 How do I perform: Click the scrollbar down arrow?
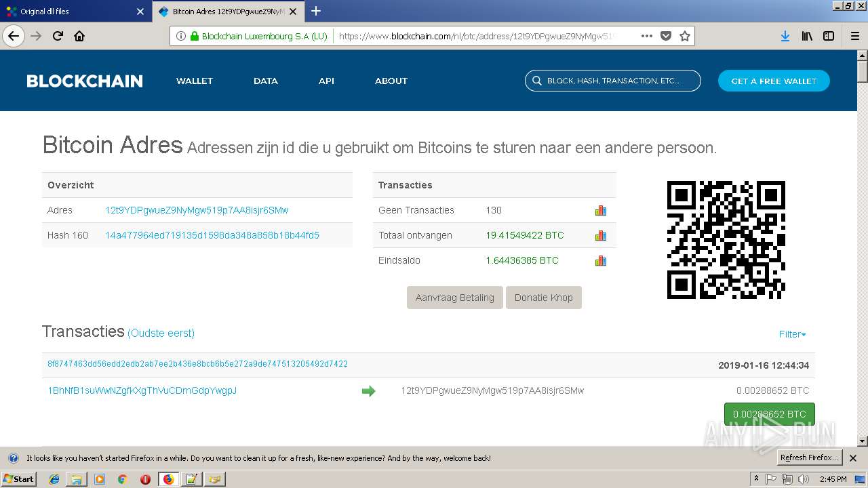pyautogui.click(x=862, y=441)
